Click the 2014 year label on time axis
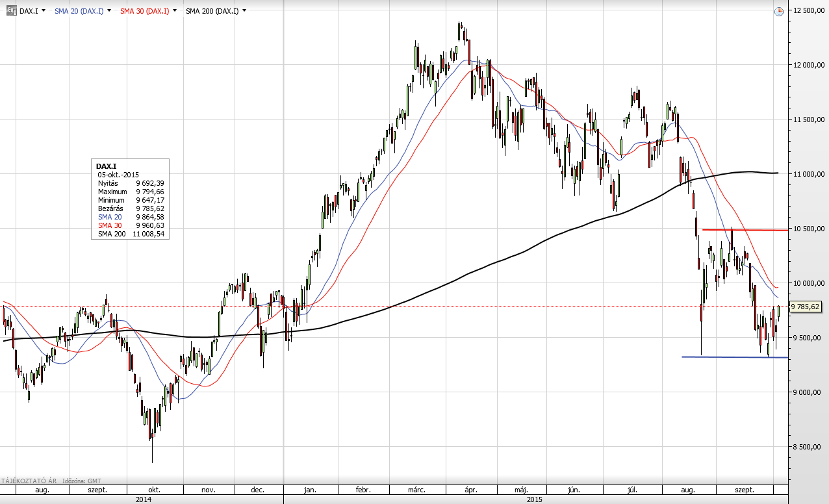 [144, 499]
